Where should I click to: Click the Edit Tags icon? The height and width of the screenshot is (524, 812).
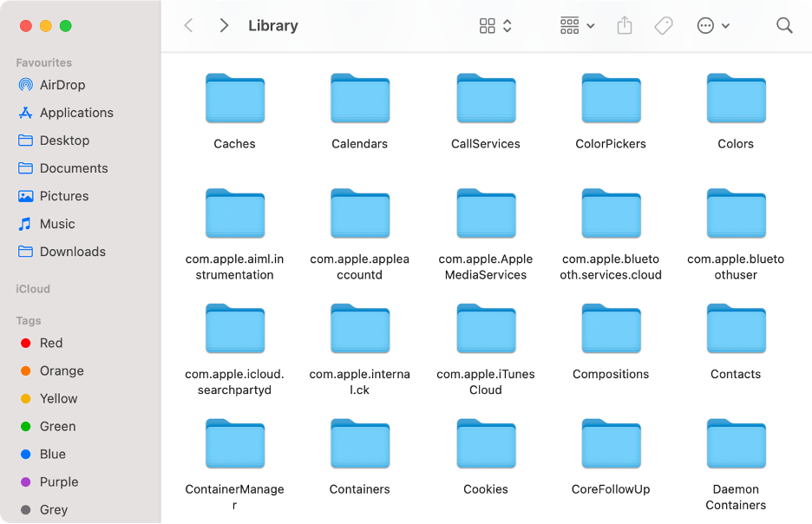664,25
